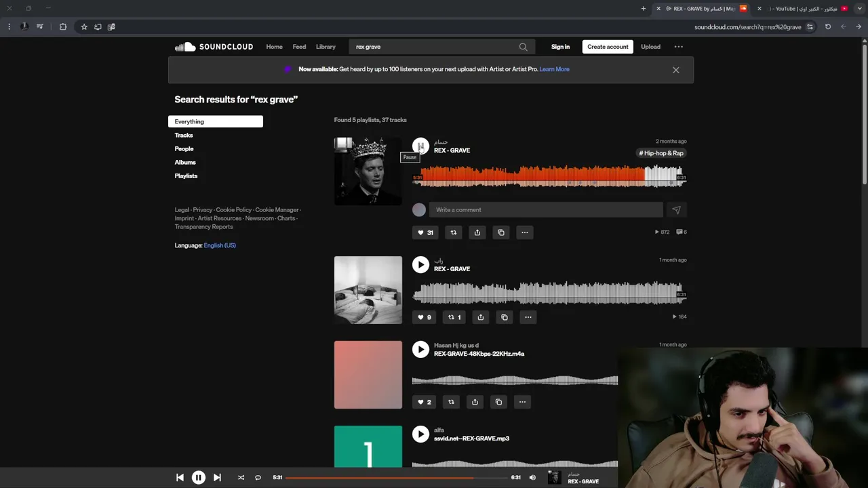Viewport: 868px width, 488px height.
Task: Share the REX-GRAVE-48Kbps-22KHz.m4a track
Action: 475,402
